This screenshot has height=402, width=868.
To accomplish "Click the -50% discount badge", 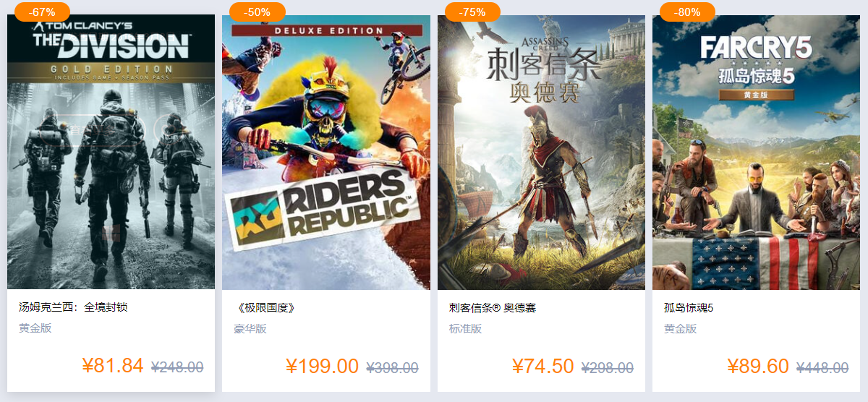I will click(x=258, y=12).
